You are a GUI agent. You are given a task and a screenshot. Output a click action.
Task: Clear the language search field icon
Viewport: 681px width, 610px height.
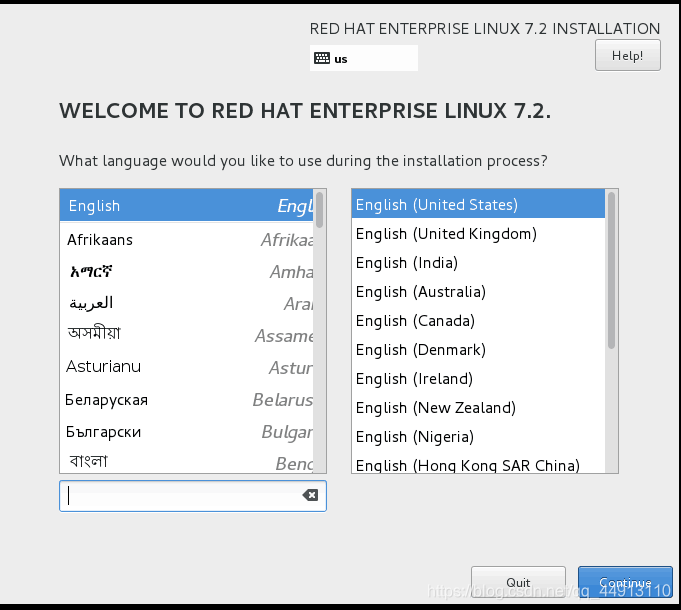tap(310, 495)
